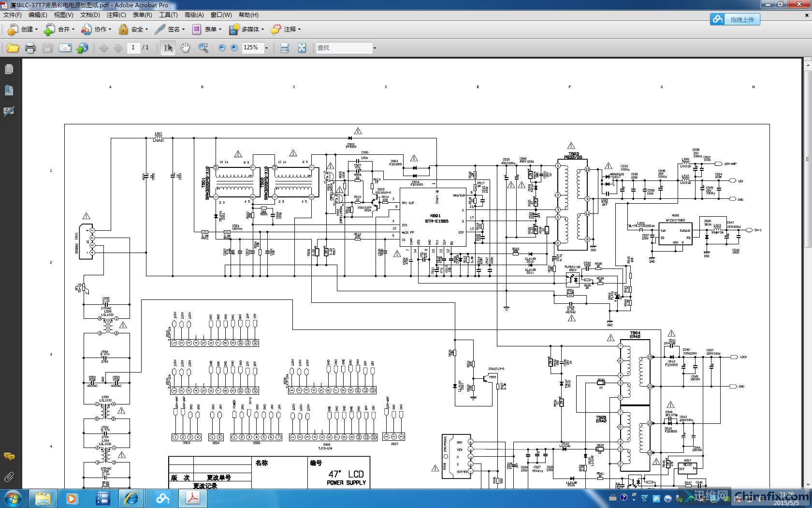
Task: Open the Collaborate (协作) dropdown arrow
Action: [x=110, y=30]
